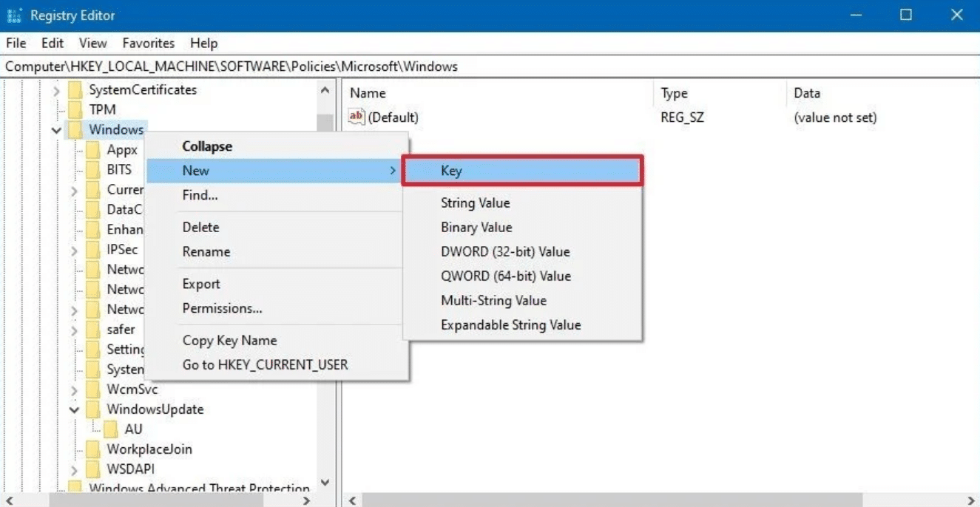This screenshot has height=507, width=980.
Task: Select the WorkplaceJoin folder icon
Action: click(x=93, y=449)
